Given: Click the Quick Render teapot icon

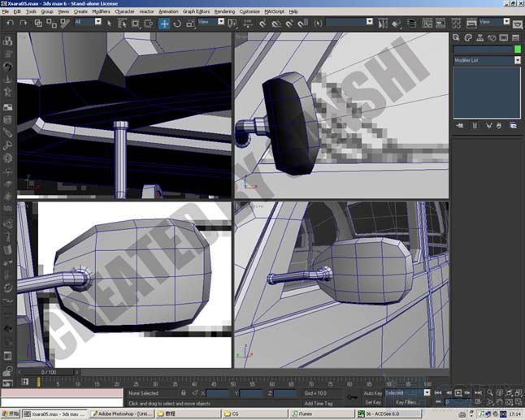Looking at the screenshot, I should click(x=518, y=24).
